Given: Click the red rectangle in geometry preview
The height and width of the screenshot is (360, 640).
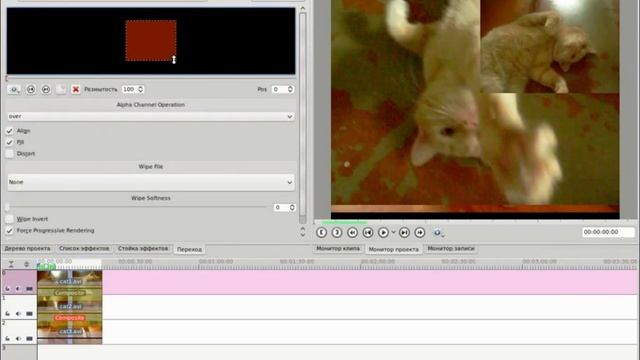Looking at the screenshot, I should [x=151, y=41].
